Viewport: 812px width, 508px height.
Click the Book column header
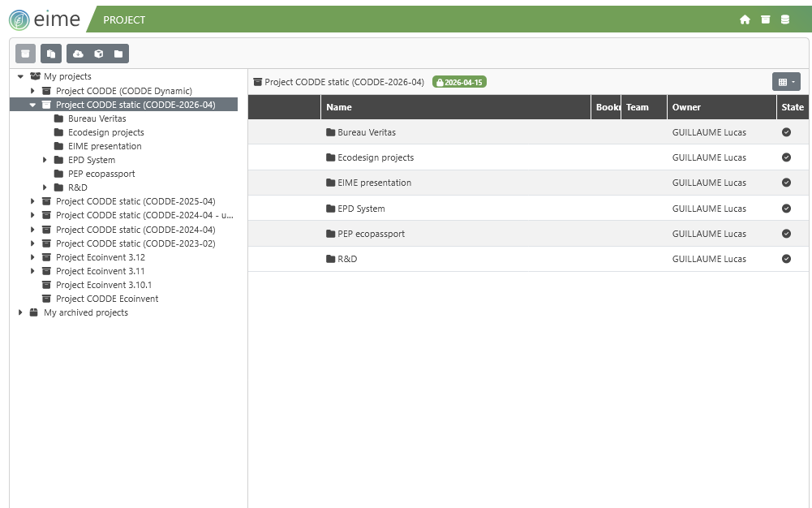coord(608,107)
